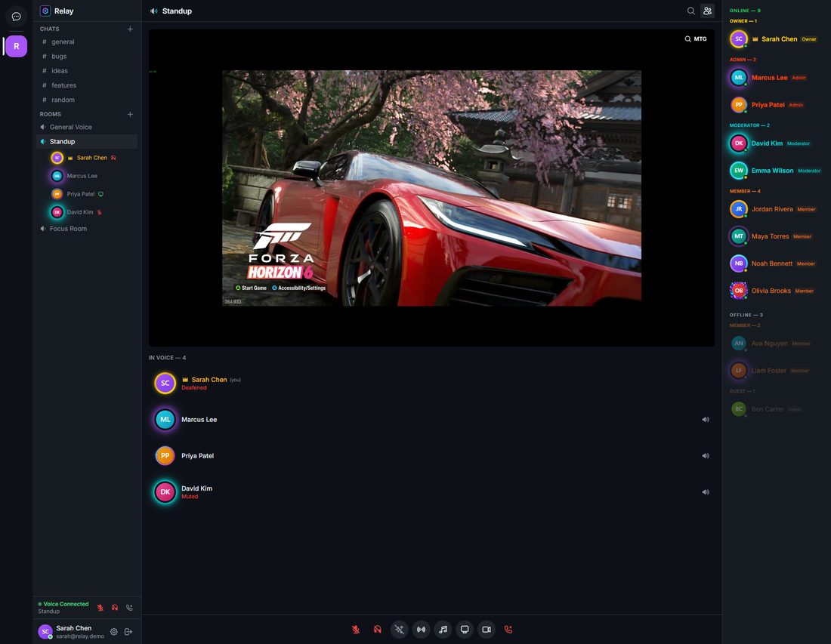
Task: Click the screen share icon beside Priya Patel
Action: 100,194
